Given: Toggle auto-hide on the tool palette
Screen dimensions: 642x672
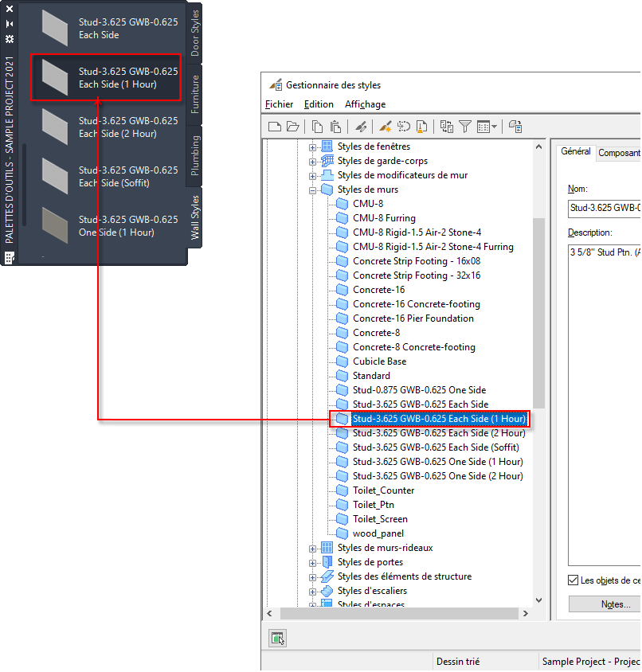Looking at the screenshot, I should click(x=10, y=24).
